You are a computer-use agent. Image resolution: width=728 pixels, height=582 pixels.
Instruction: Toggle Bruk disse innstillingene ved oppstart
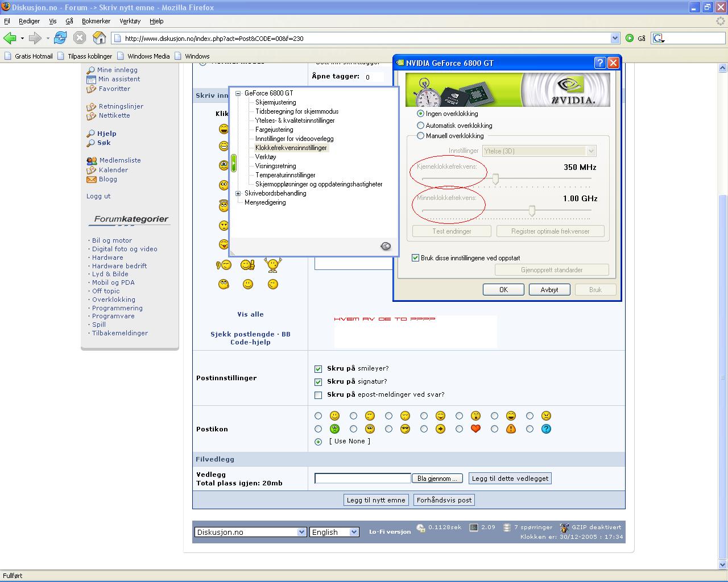415,258
